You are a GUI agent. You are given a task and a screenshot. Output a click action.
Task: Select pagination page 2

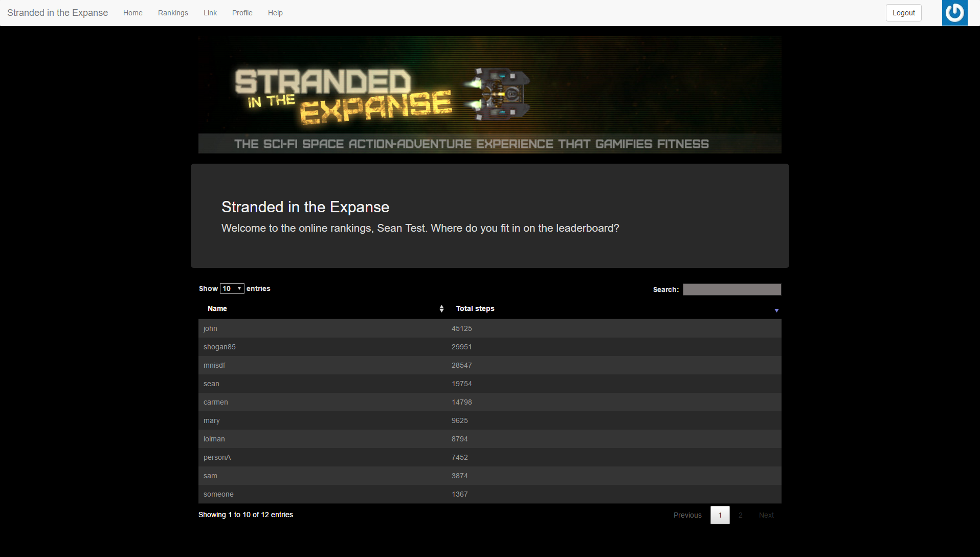740,515
